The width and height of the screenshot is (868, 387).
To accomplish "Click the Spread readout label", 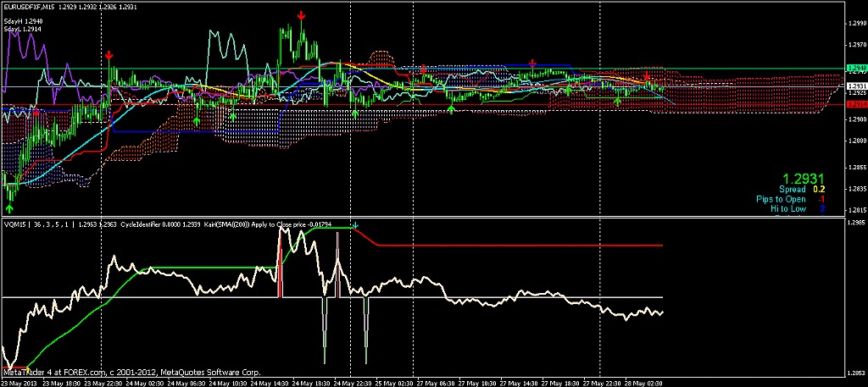I will [792, 191].
